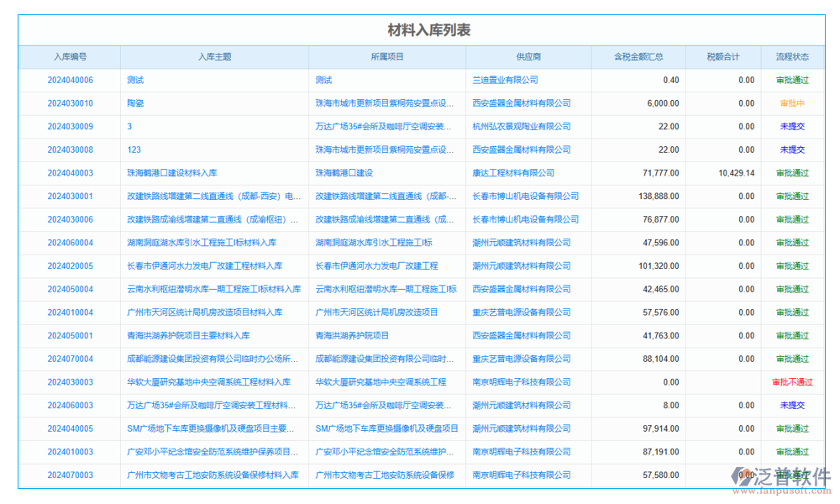The image size is (840, 504).
Task: Sort by 含税金额汇总 column header
Action: coord(638,57)
